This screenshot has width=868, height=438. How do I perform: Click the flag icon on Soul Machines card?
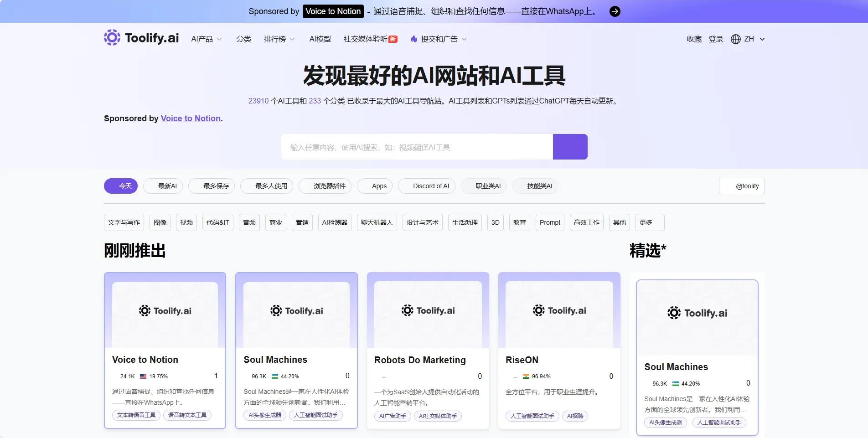(x=274, y=376)
